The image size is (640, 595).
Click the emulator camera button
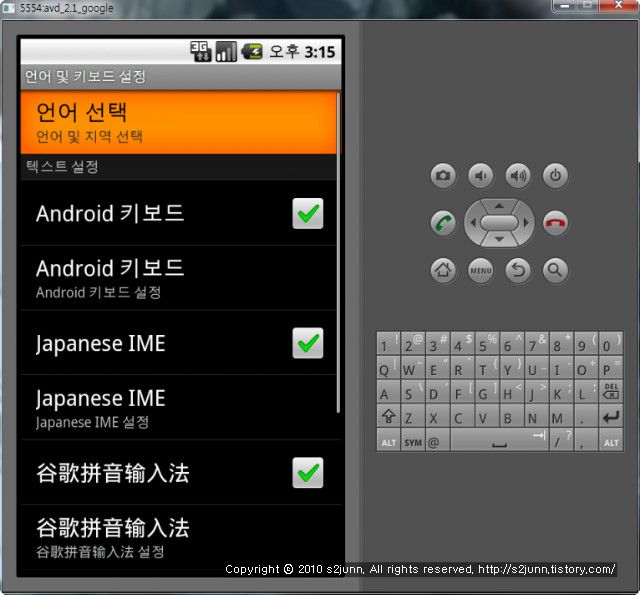coord(443,176)
